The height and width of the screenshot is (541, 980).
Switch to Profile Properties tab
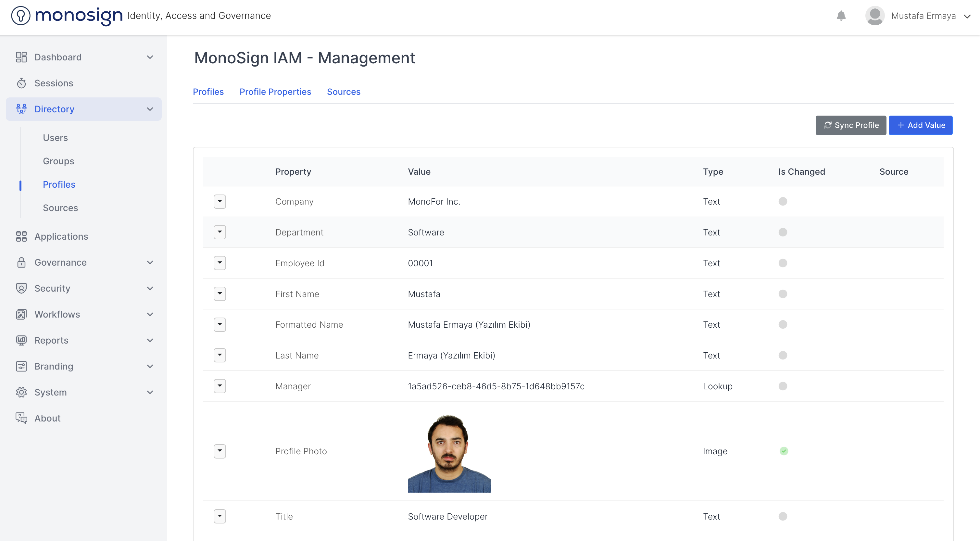(x=275, y=92)
